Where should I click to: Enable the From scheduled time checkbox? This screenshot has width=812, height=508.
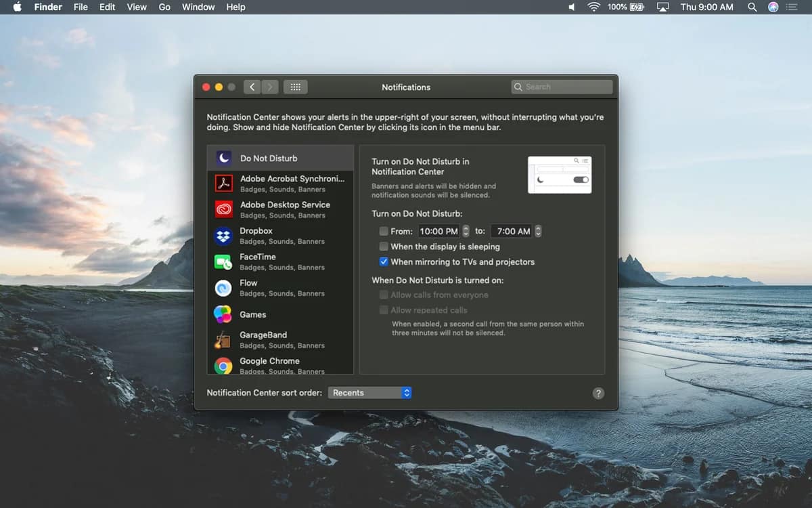tap(384, 232)
